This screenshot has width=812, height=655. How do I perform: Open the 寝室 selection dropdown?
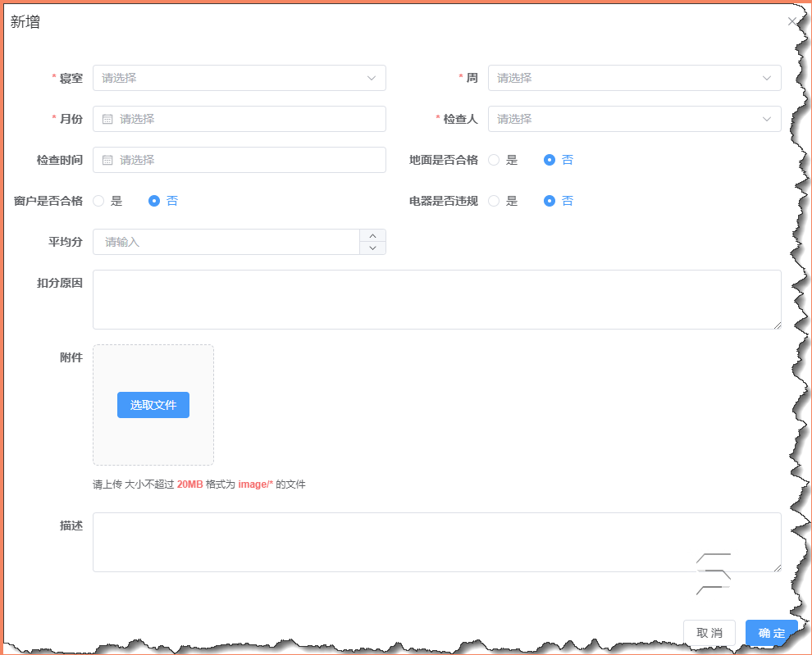pos(238,77)
